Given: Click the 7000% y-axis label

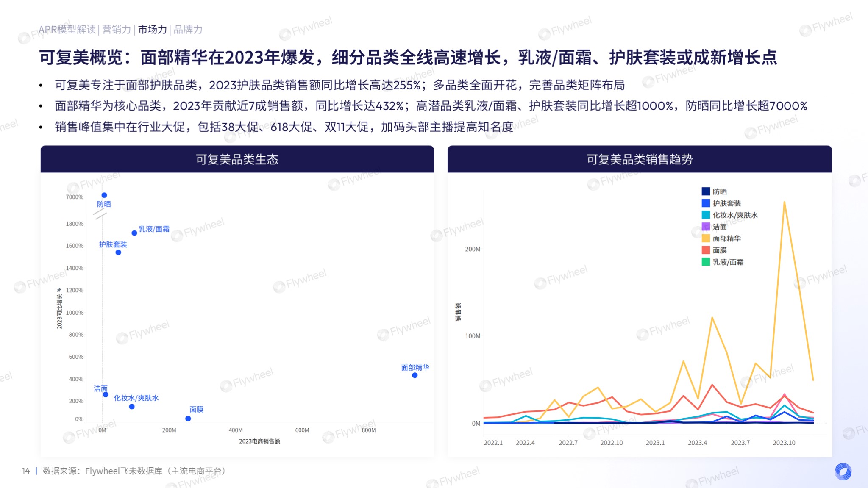Looking at the screenshot, I should click(75, 197).
